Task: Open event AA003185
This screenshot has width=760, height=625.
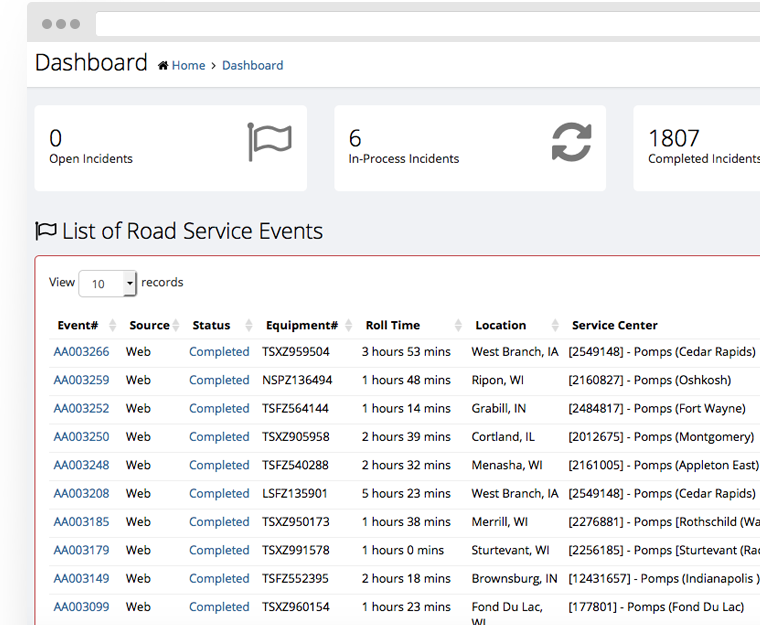Action: [81, 522]
